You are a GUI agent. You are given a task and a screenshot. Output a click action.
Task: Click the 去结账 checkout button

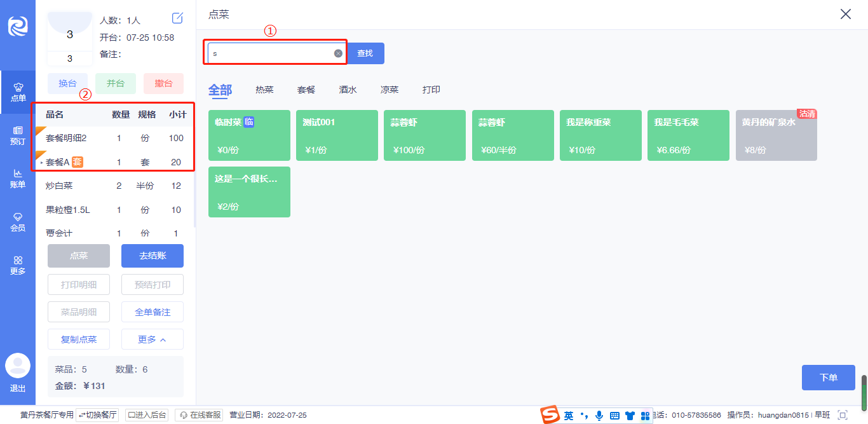pos(153,256)
